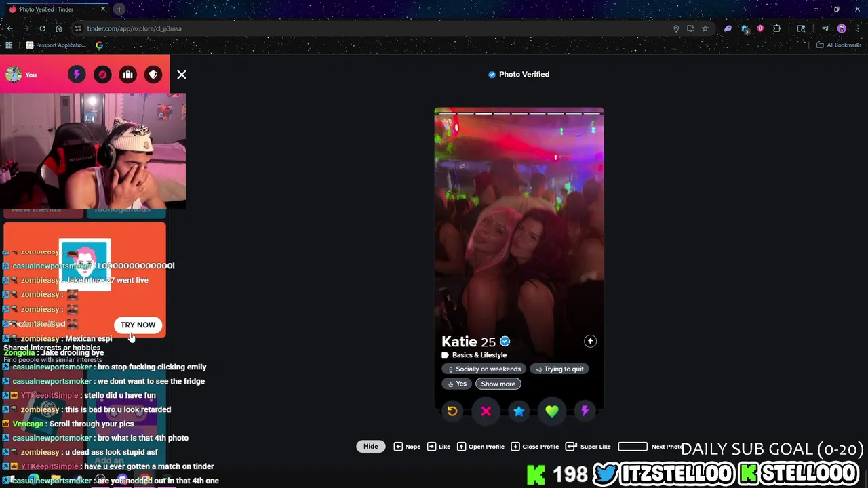Click the purple feather extension icon
This screenshot has width=868, height=488.
[x=728, y=28]
